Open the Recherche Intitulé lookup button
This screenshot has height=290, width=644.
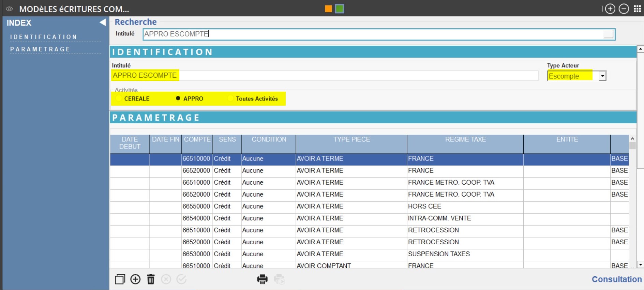point(608,34)
